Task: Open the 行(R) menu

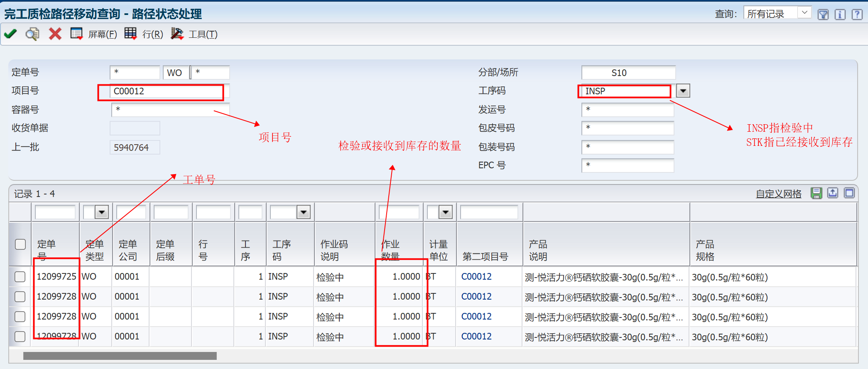Action: [152, 34]
